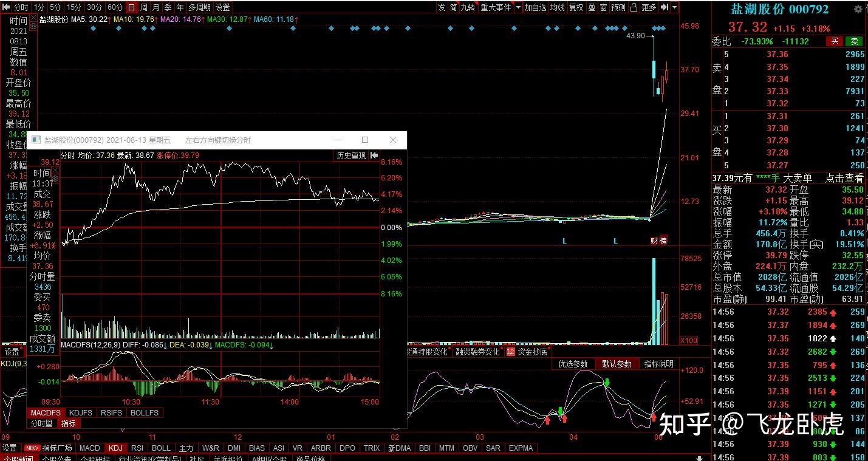Click the down arrow at the trade list bottom
Viewport: 868px width, 461px height.
click(x=699, y=458)
